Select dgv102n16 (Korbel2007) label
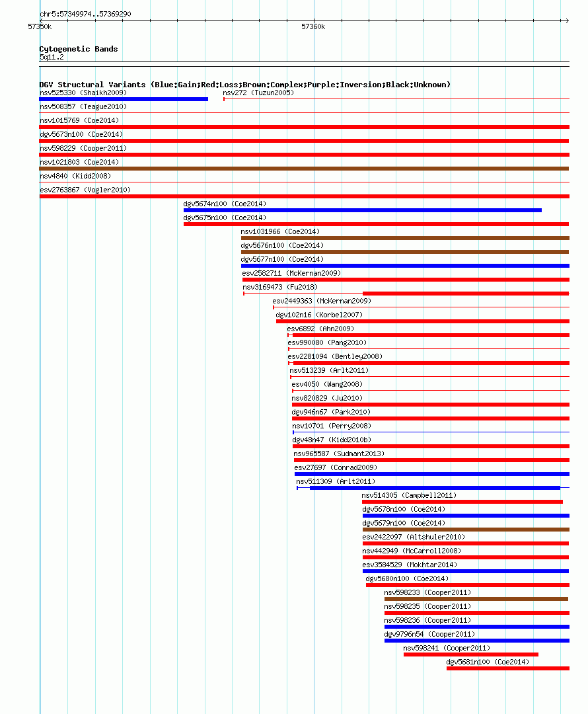Image resolution: width=588 pixels, height=714 pixels. click(319, 315)
